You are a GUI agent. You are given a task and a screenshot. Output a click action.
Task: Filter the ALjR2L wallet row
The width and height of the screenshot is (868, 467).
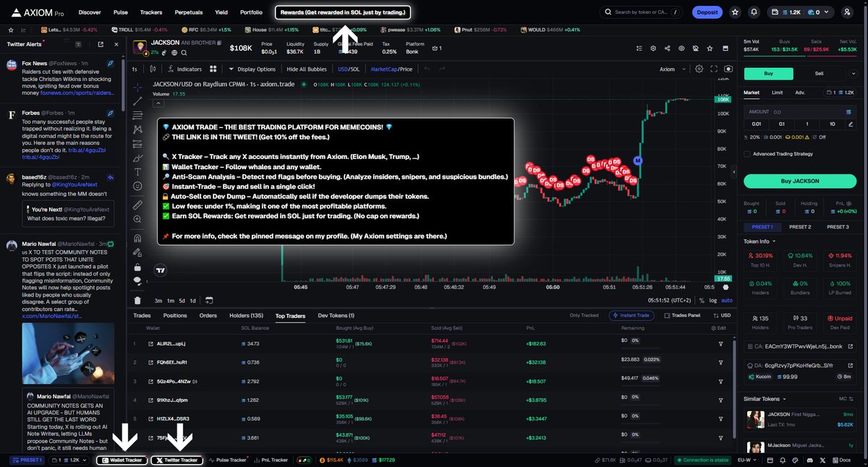point(720,343)
